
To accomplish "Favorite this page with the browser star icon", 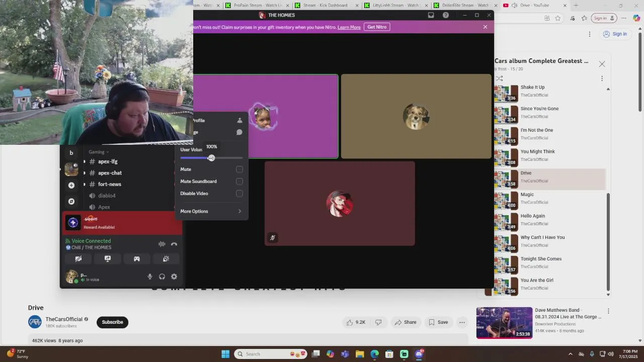I will point(558,18).
